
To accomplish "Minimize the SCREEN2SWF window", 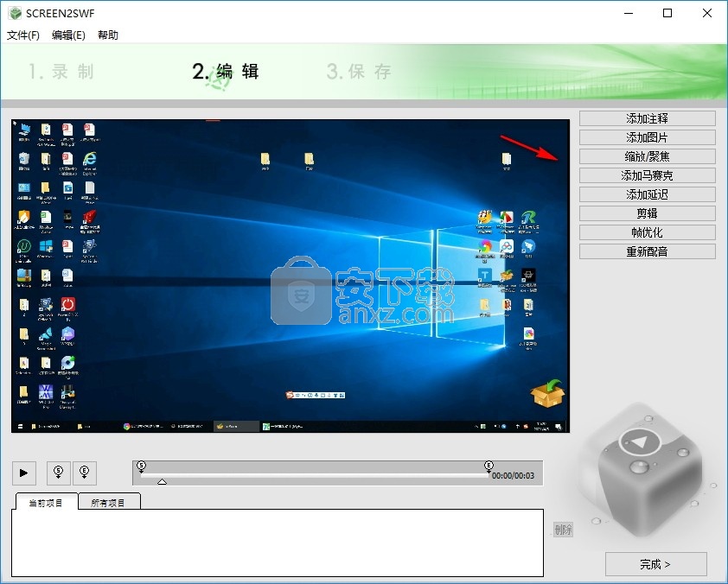I will click(629, 14).
